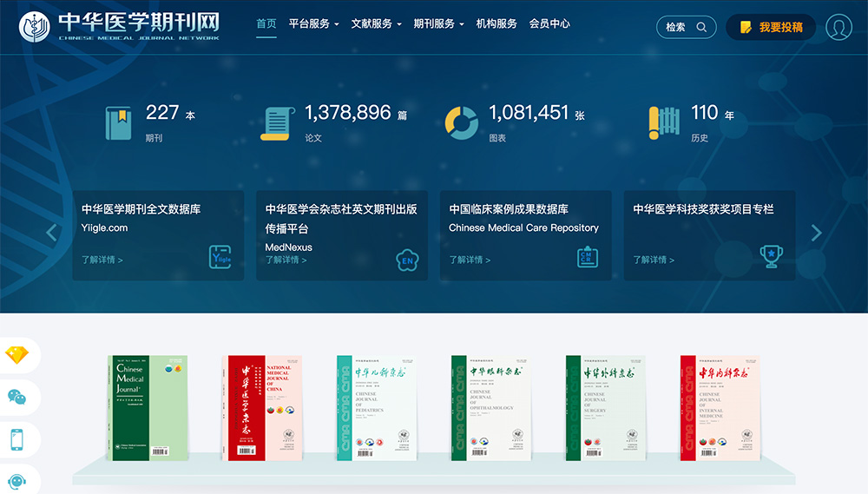Go to next slide with right arrow
The height and width of the screenshot is (494, 868).
coord(816,233)
